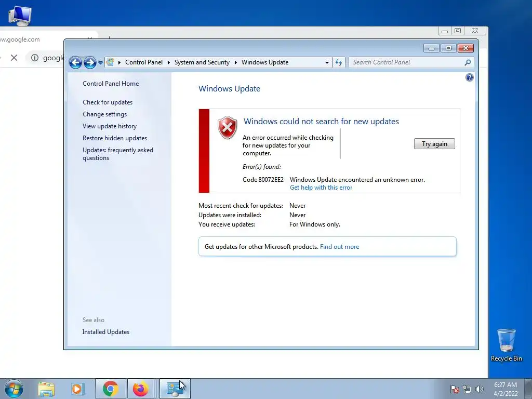Image resolution: width=532 pixels, height=399 pixels.
Task: Open the network tray icon
Action: 467,389
